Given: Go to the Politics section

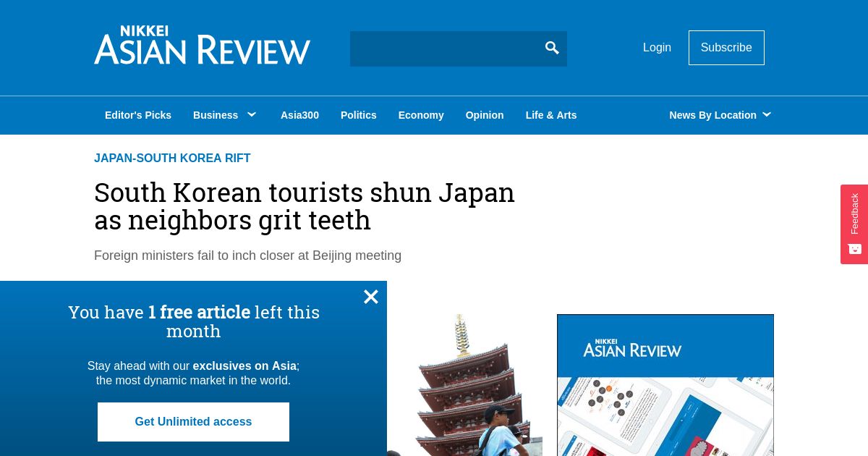Looking at the screenshot, I should [359, 115].
